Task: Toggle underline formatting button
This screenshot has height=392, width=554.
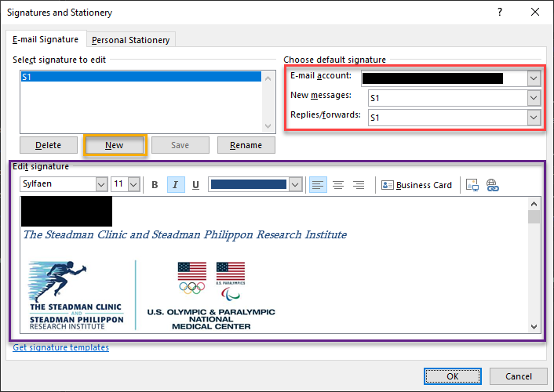Action: (x=195, y=185)
